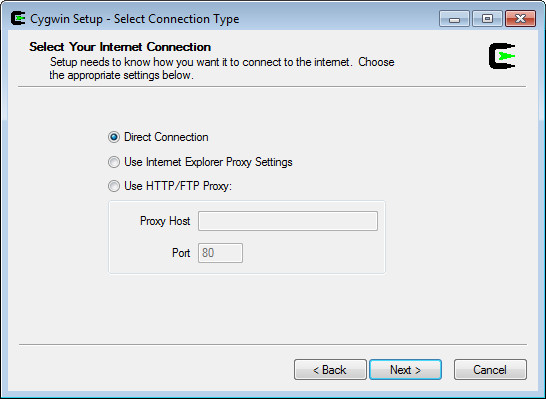Click the Use HTTP/FTP Proxy label text
Viewport: 546px width, 399px height.
[x=178, y=186]
